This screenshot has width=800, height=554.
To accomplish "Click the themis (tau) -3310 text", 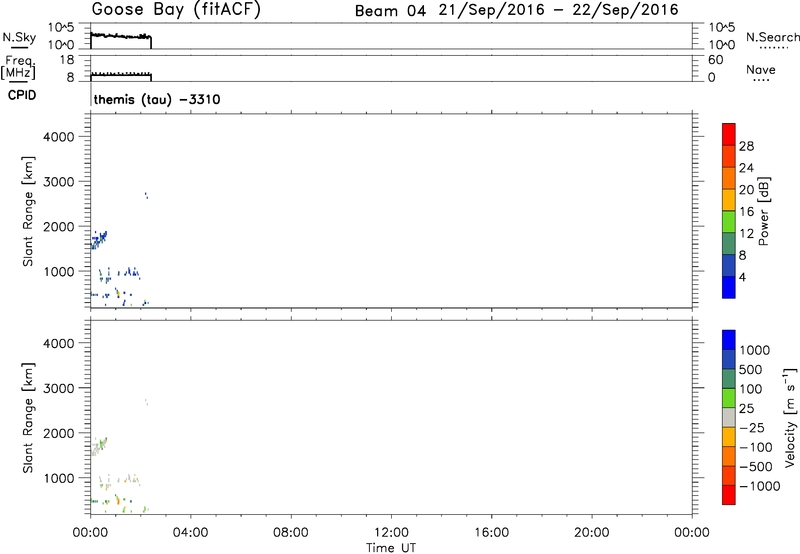I will pyautogui.click(x=157, y=99).
